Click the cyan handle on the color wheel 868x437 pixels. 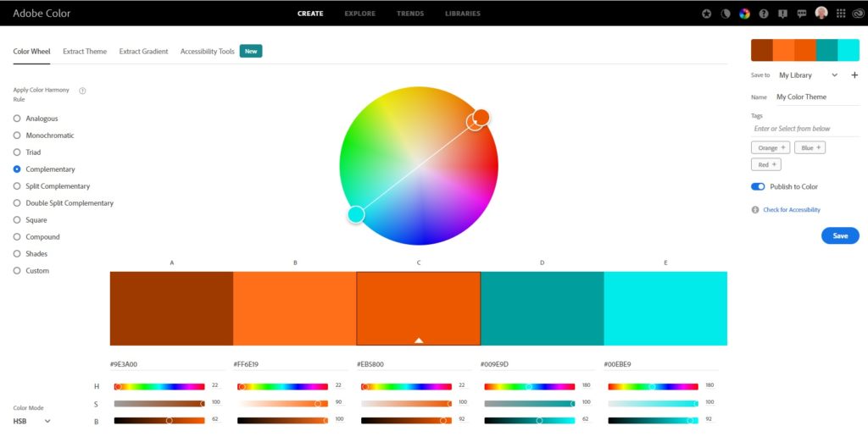(x=356, y=214)
